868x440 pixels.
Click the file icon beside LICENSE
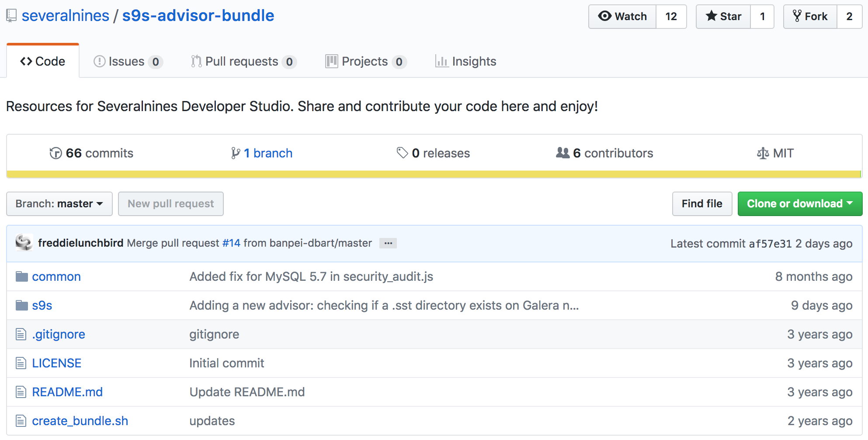coord(21,363)
